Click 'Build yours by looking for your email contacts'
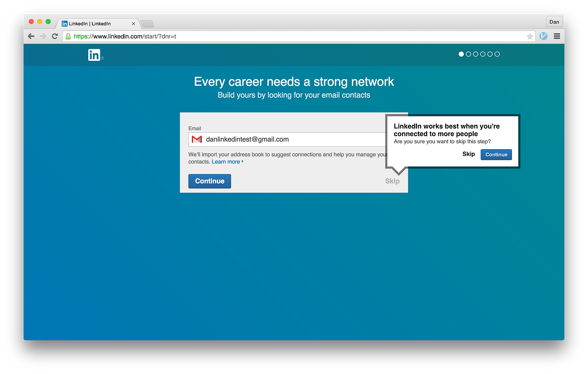 tap(294, 95)
